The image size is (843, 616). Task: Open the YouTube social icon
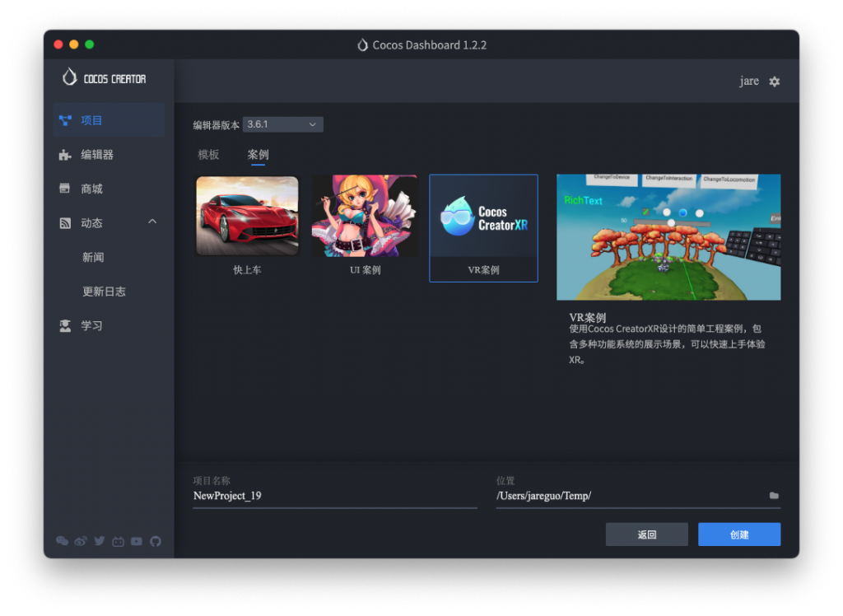137,541
